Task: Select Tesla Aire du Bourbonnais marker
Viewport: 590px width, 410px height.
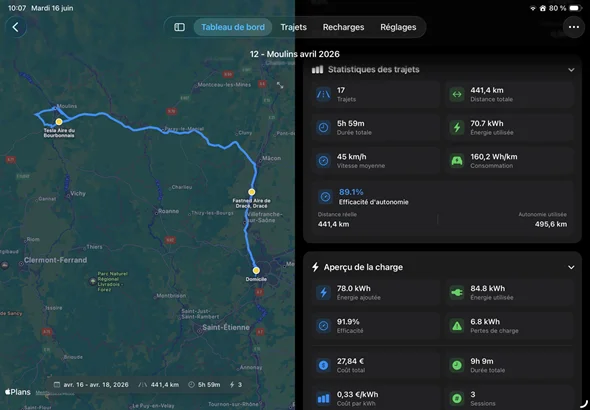Action: coord(59,121)
